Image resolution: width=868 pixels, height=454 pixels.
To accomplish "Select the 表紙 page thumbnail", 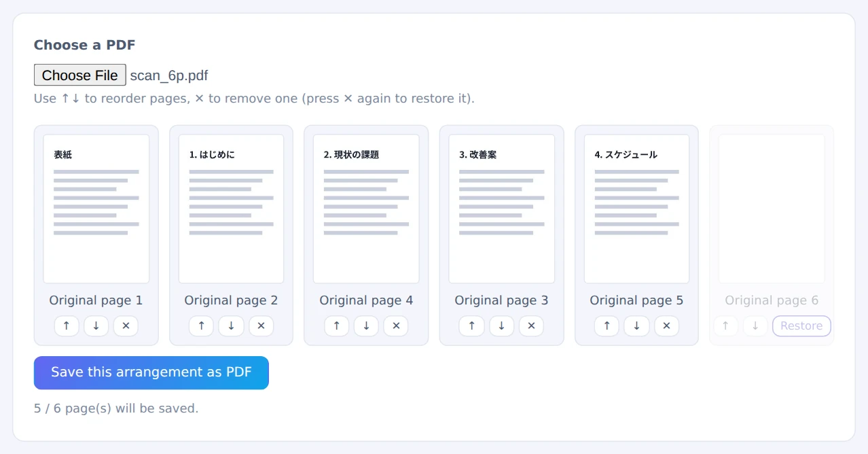I will [96, 209].
